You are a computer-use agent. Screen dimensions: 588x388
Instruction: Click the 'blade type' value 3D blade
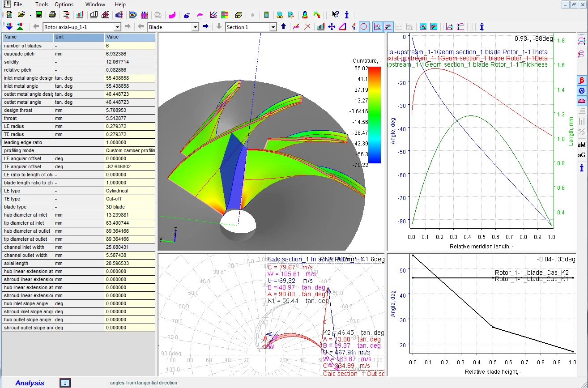pos(130,207)
